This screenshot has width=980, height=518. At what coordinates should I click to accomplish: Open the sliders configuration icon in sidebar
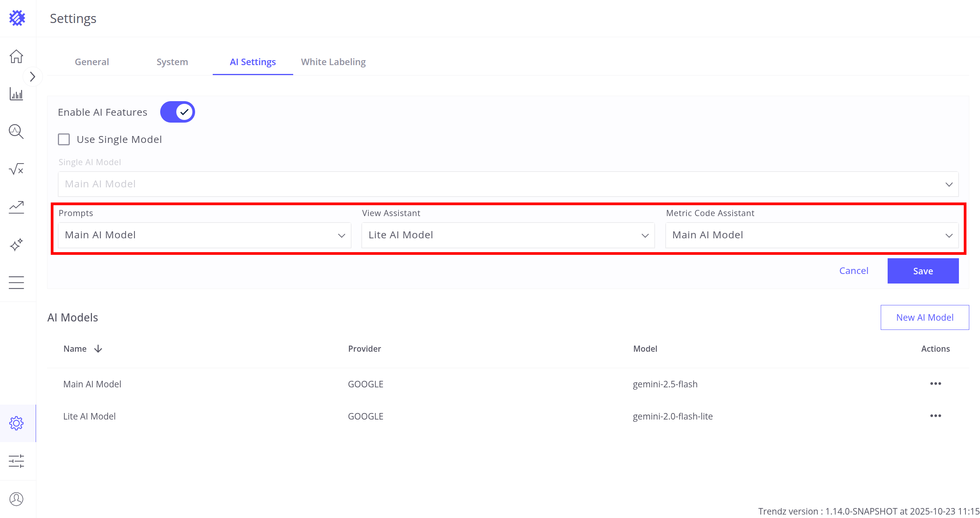[16, 461]
